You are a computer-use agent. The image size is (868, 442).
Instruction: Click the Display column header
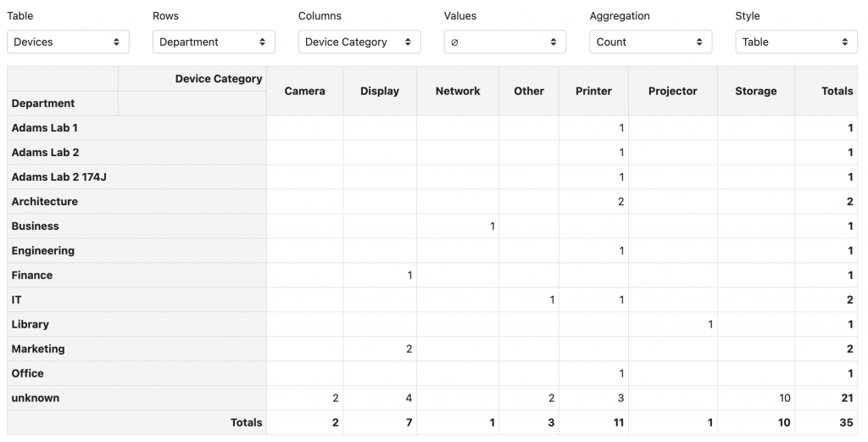(x=379, y=91)
